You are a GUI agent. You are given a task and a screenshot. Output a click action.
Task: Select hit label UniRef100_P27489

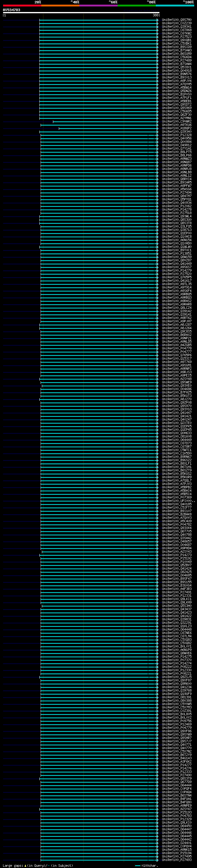177,60
